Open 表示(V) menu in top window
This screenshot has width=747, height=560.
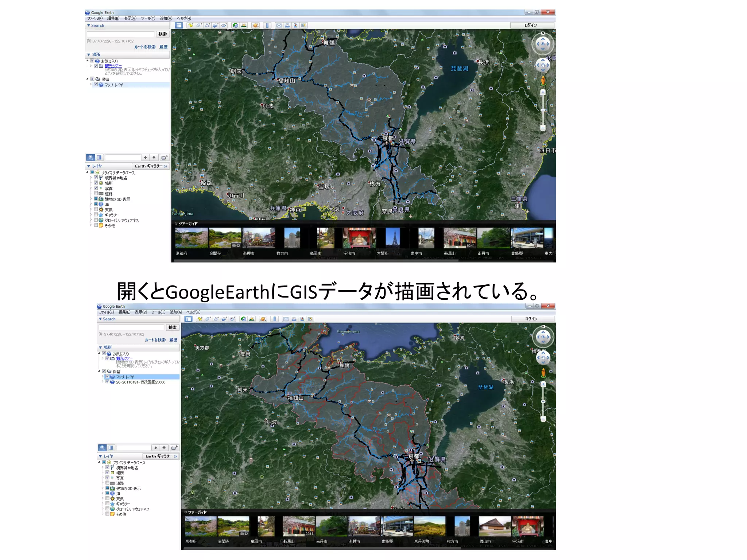click(x=130, y=19)
